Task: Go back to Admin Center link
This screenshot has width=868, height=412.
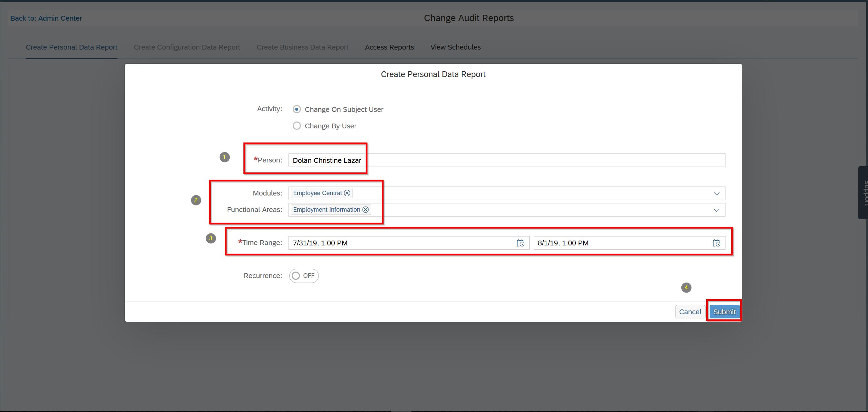Action: [46, 18]
